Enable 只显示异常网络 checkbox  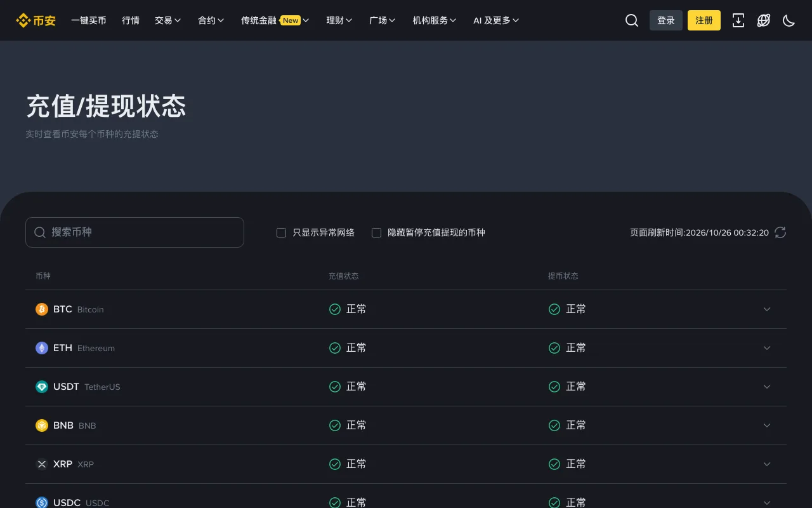click(282, 232)
